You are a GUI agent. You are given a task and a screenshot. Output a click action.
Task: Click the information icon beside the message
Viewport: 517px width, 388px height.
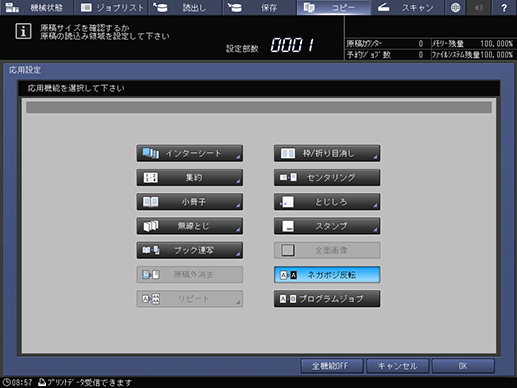pyautogui.click(x=23, y=31)
